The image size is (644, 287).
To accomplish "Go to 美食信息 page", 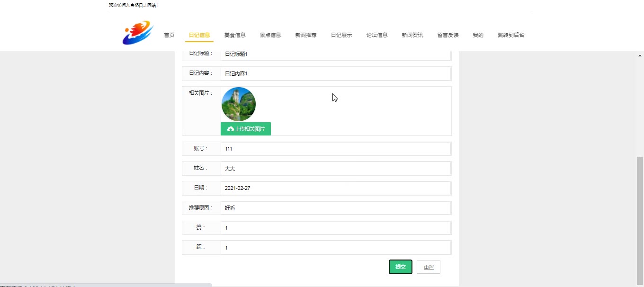I will (x=235, y=35).
